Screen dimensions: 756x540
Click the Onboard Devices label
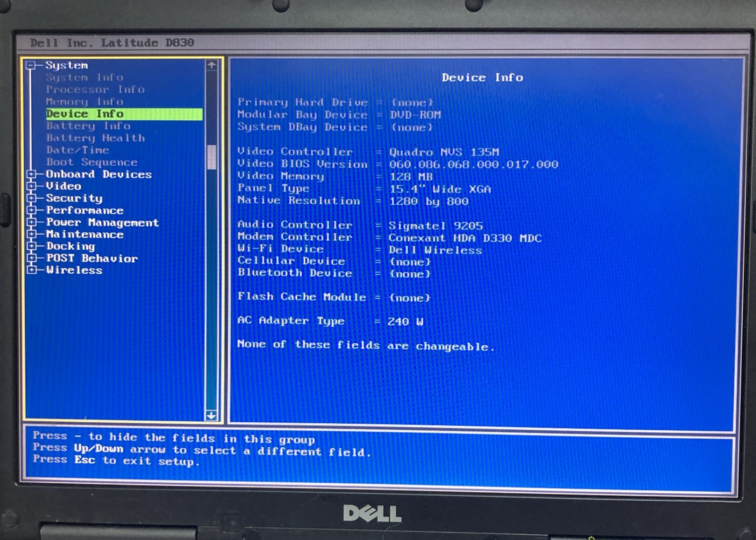(99, 174)
